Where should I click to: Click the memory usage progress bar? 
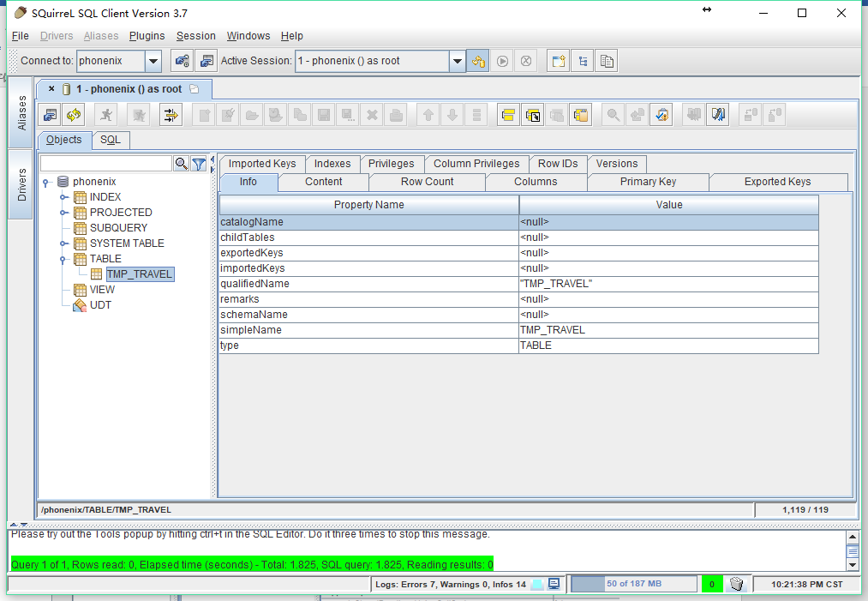(634, 584)
